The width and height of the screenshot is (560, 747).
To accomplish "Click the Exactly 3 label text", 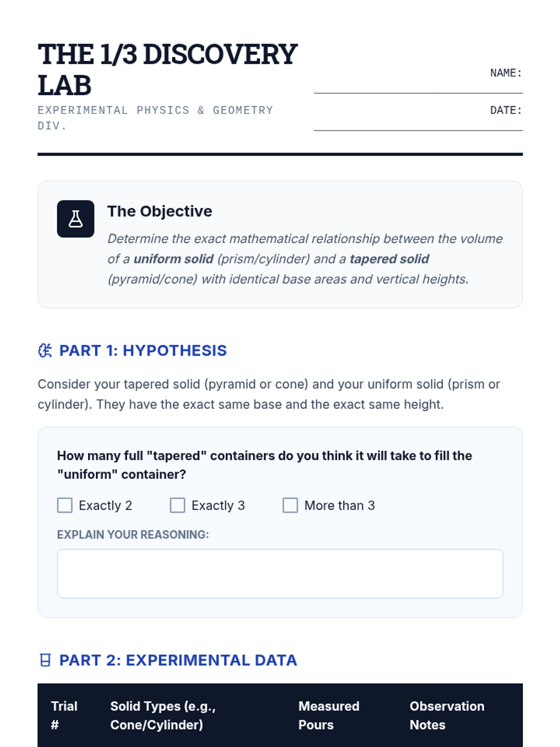I will click(x=218, y=505).
